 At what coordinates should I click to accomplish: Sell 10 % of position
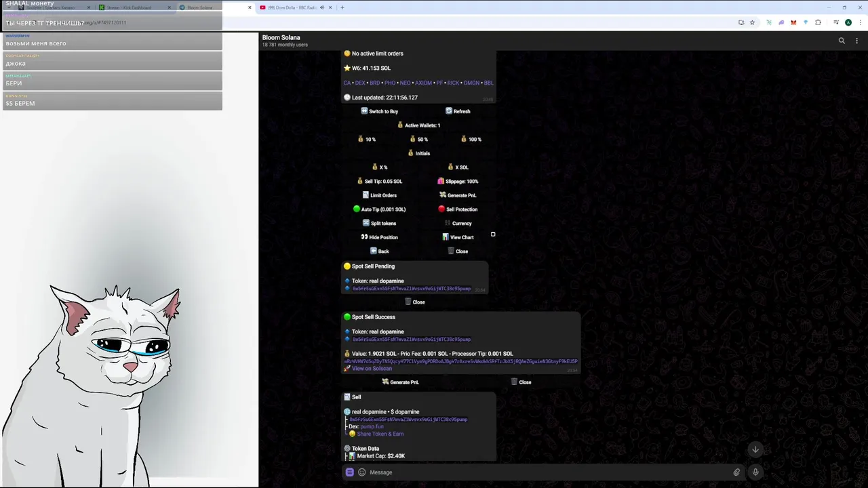(367, 140)
